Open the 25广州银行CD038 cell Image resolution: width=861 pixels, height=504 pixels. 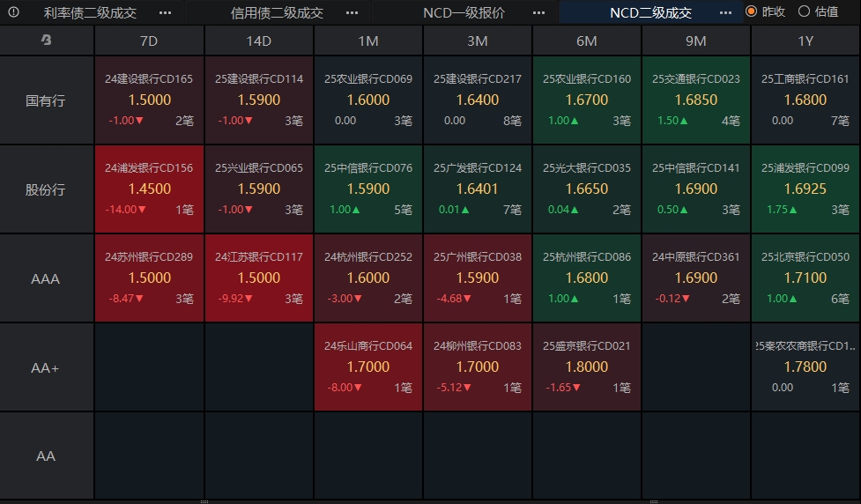[x=477, y=278]
